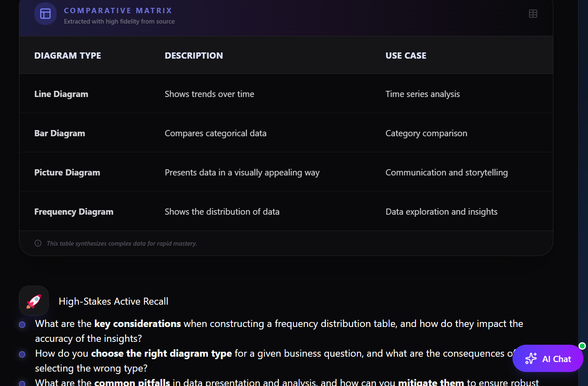Click the USE CASE column header

click(x=406, y=55)
